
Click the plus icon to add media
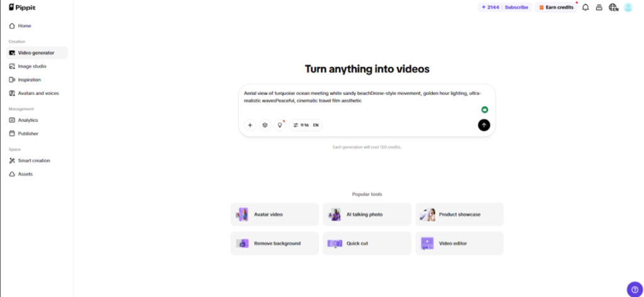pos(250,125)
